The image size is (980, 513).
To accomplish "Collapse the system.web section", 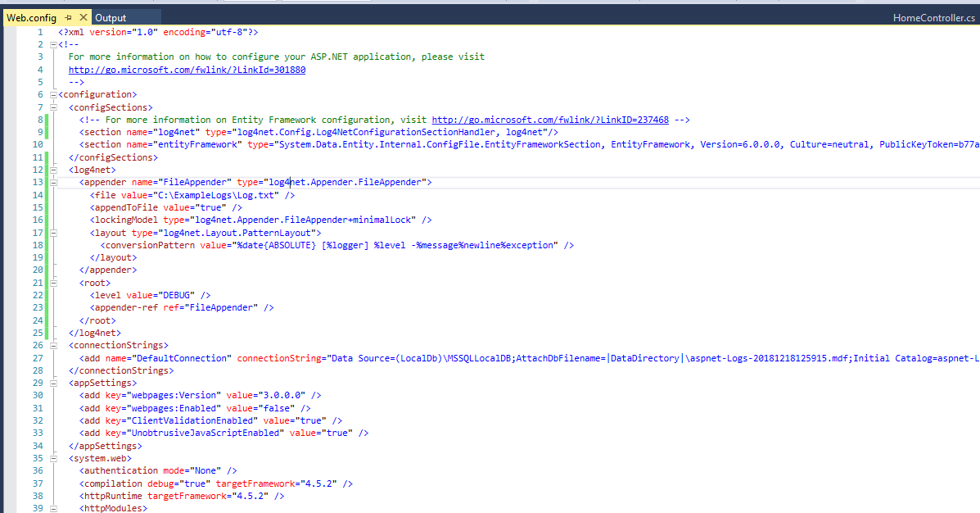I will pos(52,458).
